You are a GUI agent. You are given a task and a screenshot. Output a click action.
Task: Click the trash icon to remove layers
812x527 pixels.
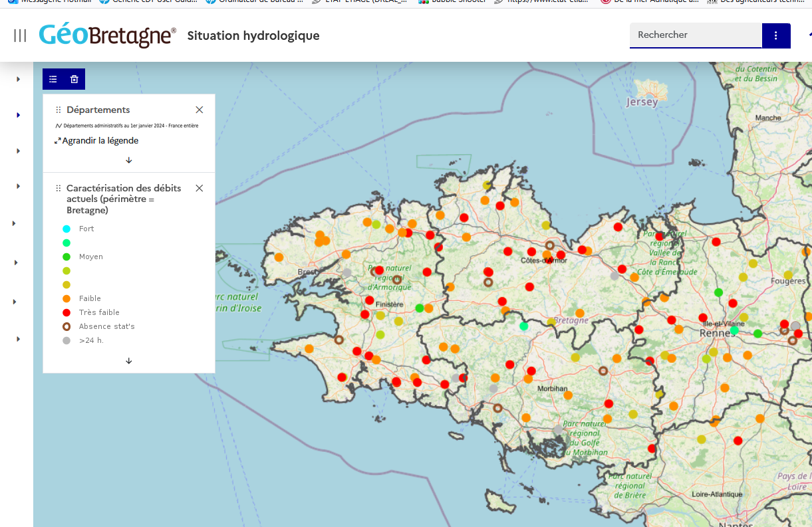coord(74,79)
